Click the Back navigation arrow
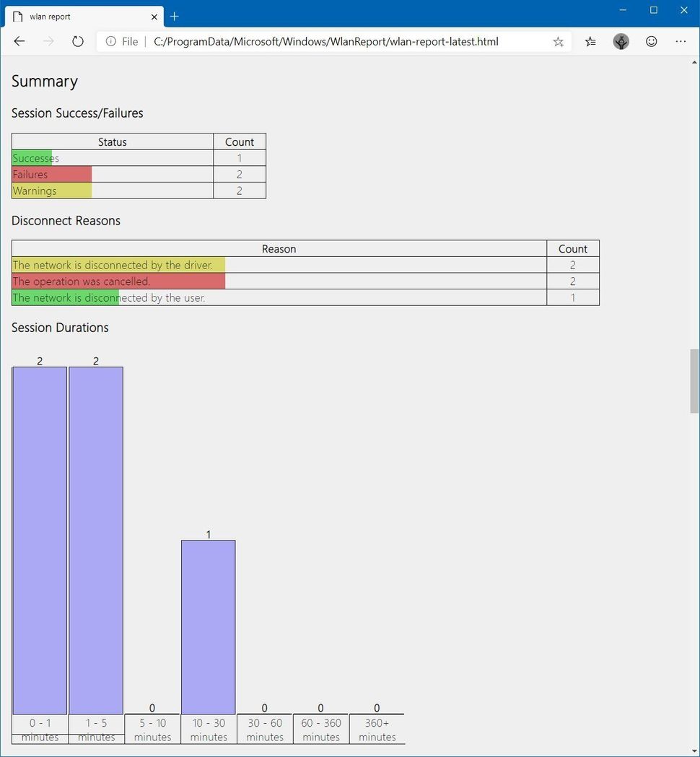The height and width of the screenshot is (757, 700). tap(19, 41)
